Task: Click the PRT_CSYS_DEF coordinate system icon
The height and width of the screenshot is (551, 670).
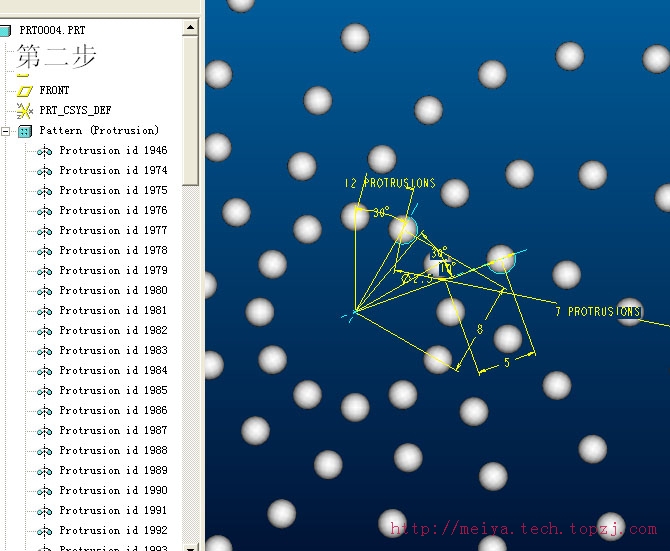Action: [25, 111]
